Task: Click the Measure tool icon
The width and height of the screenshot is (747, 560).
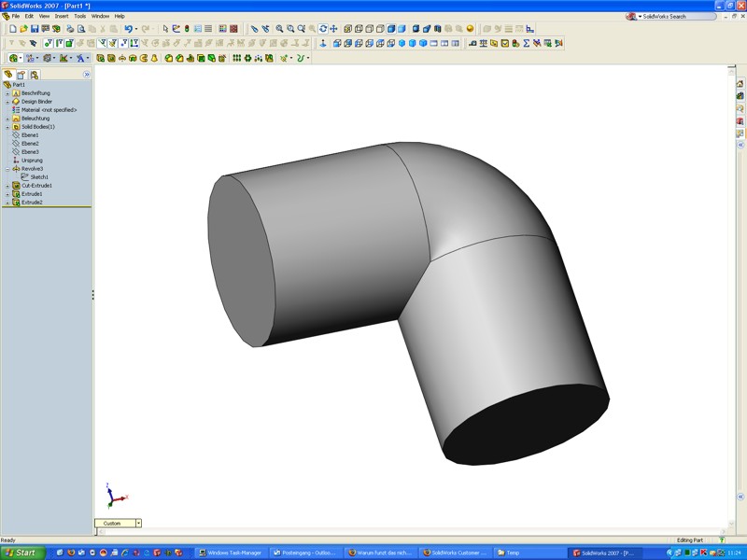Action: [472, 43]
